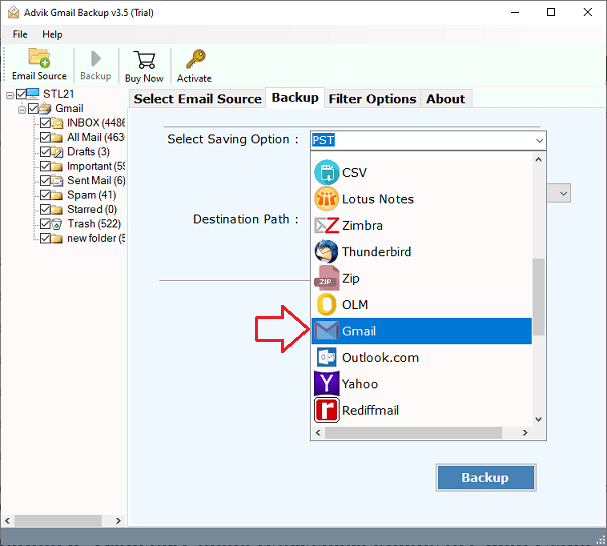This screenshot has height=546, width=607.
Task: Open the Help menu
Action: pyautogui.click(x=52, y=34)
